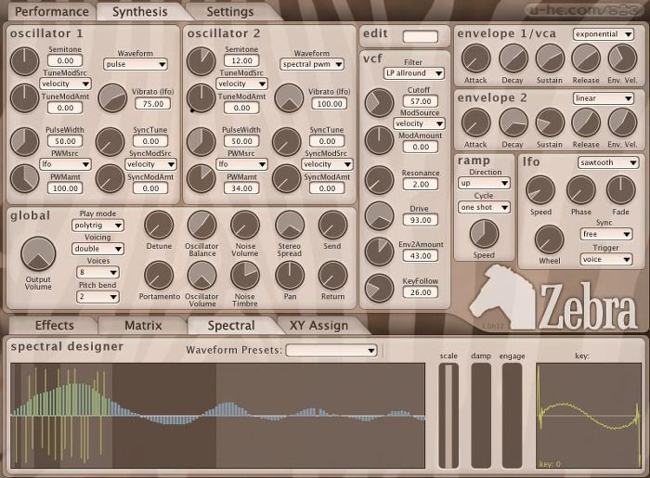
Task: Click the Portamento knob
Action: (x=158, y=275)
